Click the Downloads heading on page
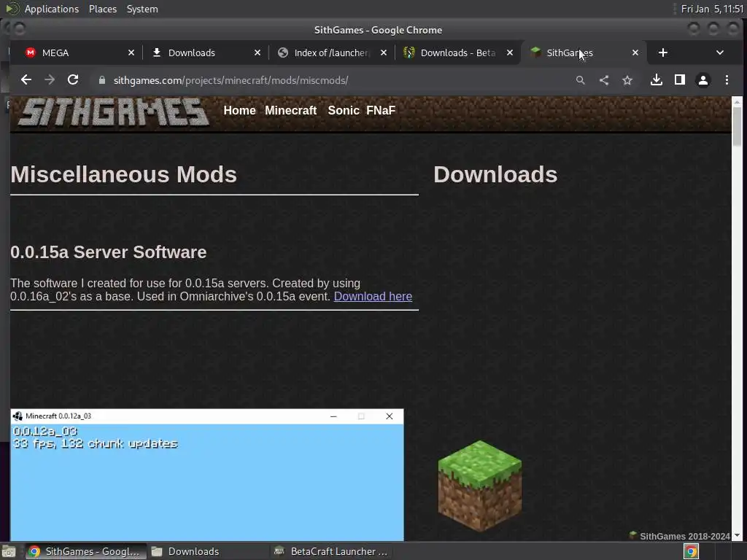The image size is (747, 560). click(495, 174)
